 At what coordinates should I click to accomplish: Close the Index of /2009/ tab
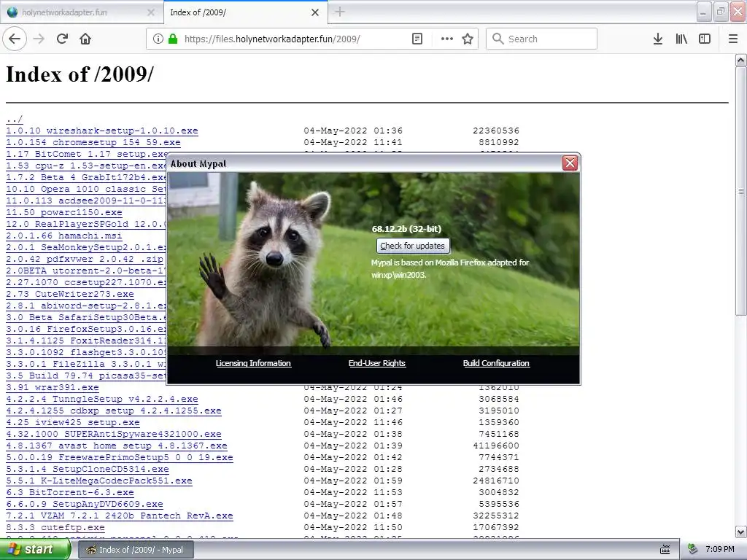(x=315, y=12)
